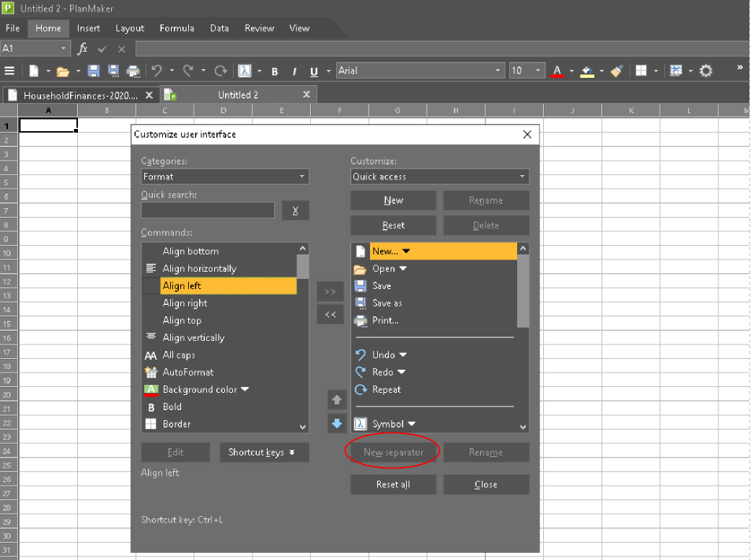Image resolution: width=753 pixels, height=560 pixels.
Task: Click the Undo arrow in the toolbar
Action: point(157,71)
